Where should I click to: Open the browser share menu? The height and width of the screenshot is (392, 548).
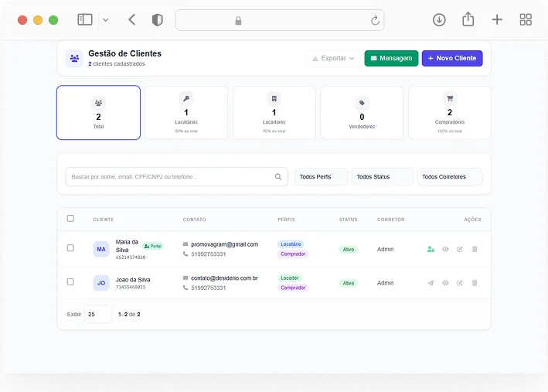[x=468, y=19]
